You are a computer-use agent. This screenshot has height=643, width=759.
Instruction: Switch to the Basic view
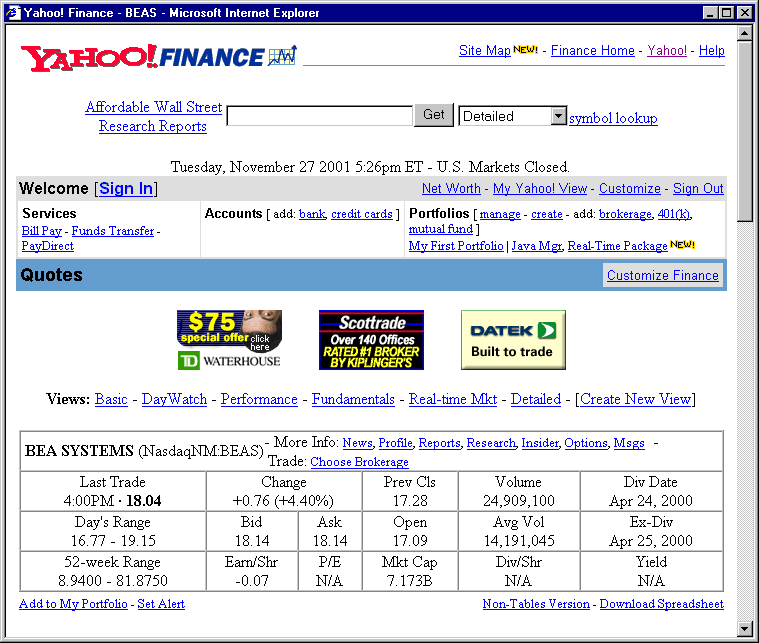tap(111, 399)
